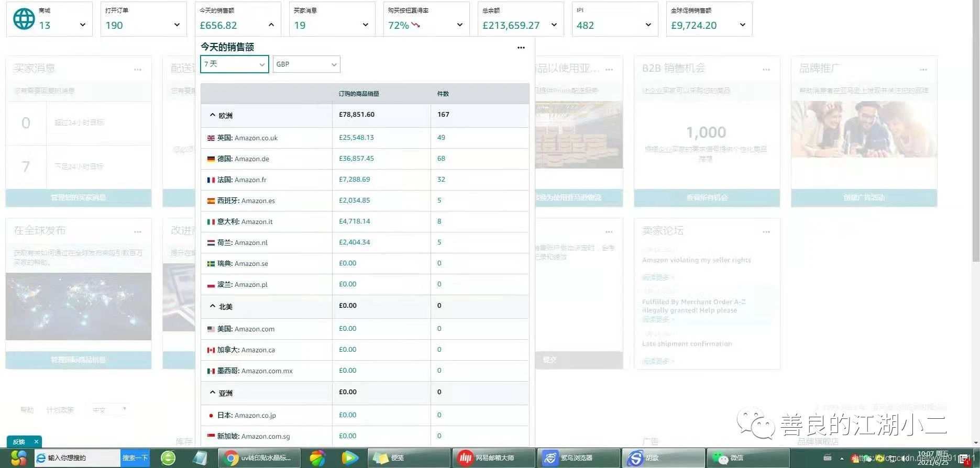Expand the 购买按钮赢得率 72% chevron
Image resolution: width=980 pixels, height=468 pixels.
[x=459, y=25]
